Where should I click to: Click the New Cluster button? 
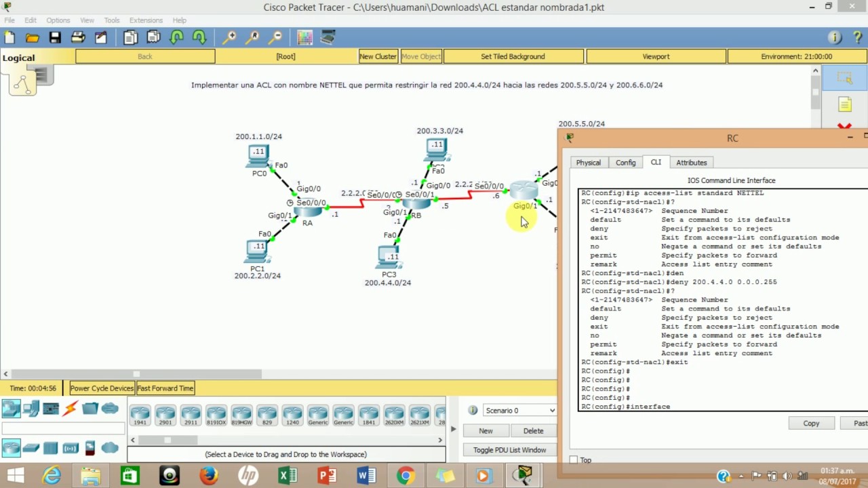click(378, 57)
